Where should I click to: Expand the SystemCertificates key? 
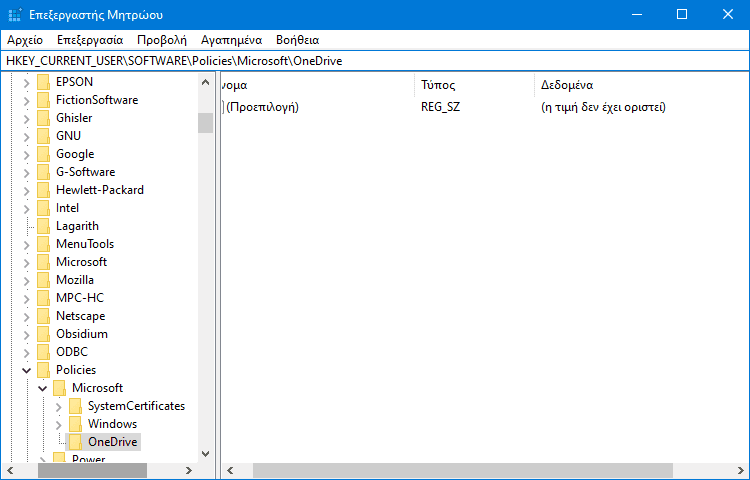[x=58, y=407]
